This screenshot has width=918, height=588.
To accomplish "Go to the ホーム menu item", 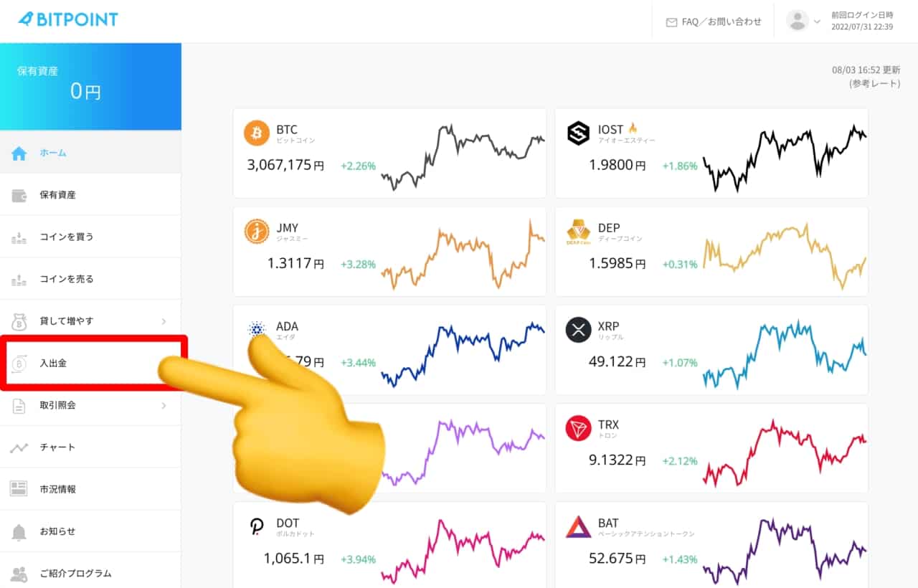I will [x=53, y=153].
